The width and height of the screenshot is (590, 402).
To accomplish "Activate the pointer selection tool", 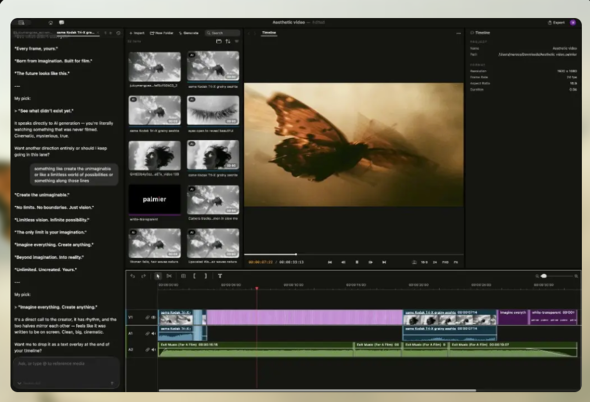I will click(x=158, y=276).
